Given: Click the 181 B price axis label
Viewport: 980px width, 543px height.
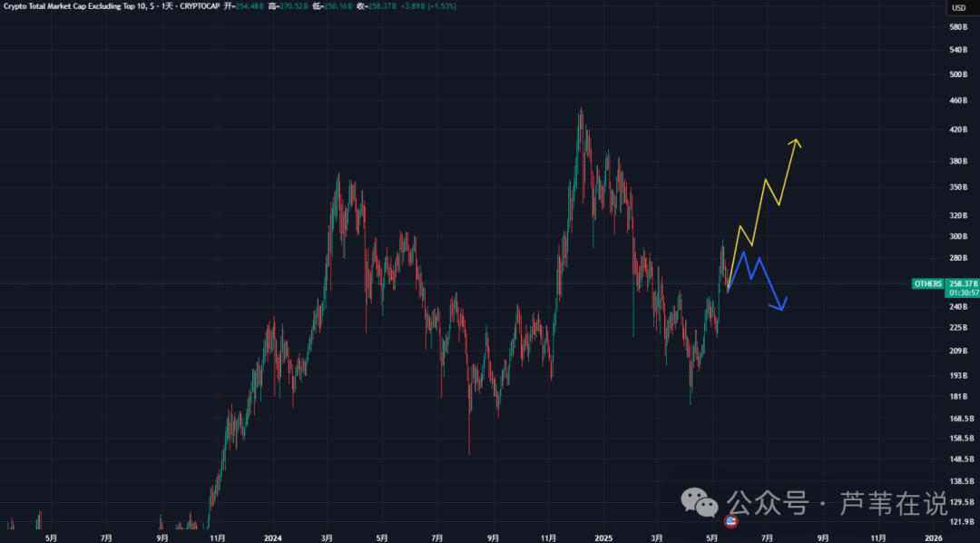Looking at the screenshot, I should [x=959, y=396].
